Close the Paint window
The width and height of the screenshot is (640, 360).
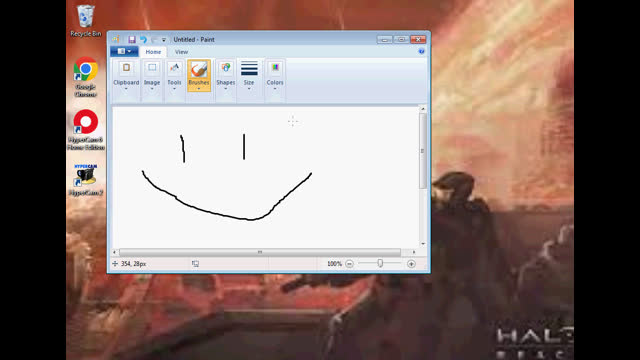(x=418, y=40)
